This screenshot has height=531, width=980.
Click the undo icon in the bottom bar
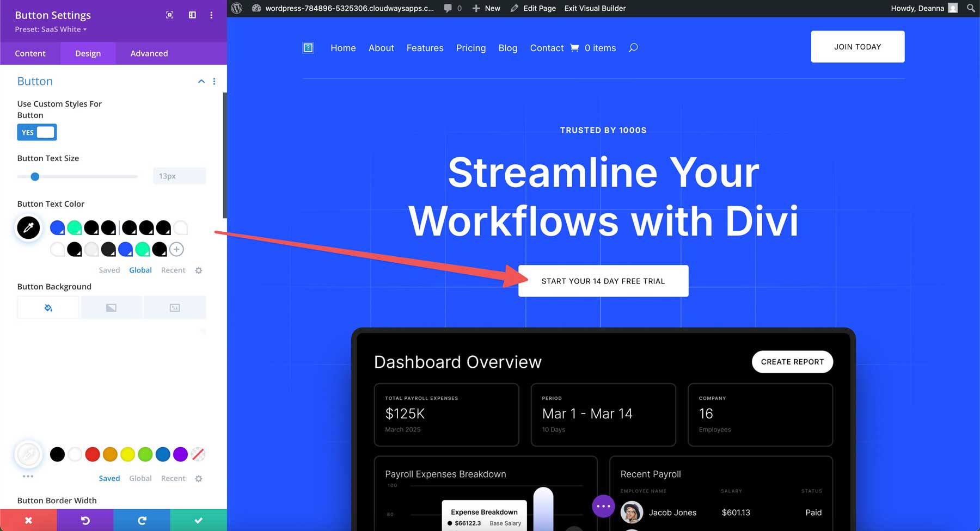pyautogui.click(x=85, y=520)
